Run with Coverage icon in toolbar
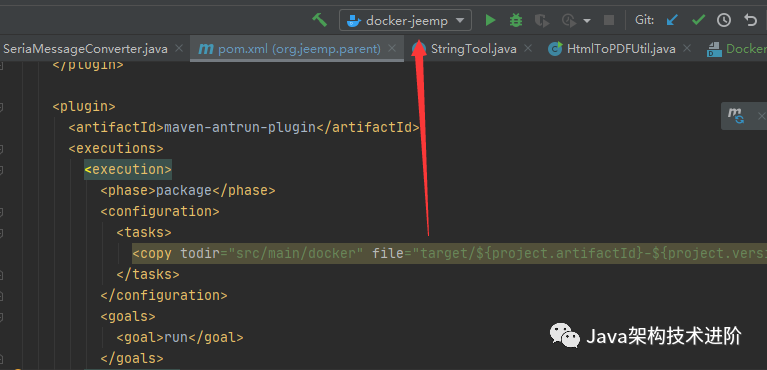Screen dimensions: 767x370 [x=541, y=21]
